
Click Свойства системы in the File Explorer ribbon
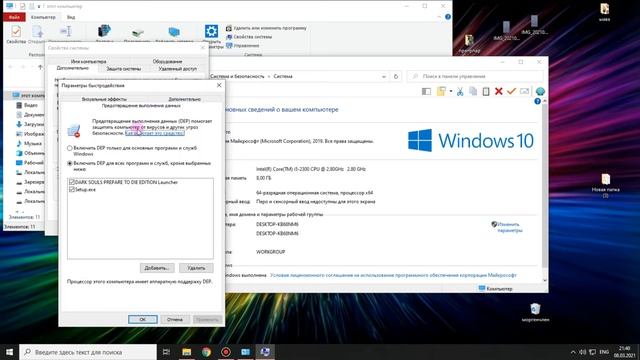[249, 37]
